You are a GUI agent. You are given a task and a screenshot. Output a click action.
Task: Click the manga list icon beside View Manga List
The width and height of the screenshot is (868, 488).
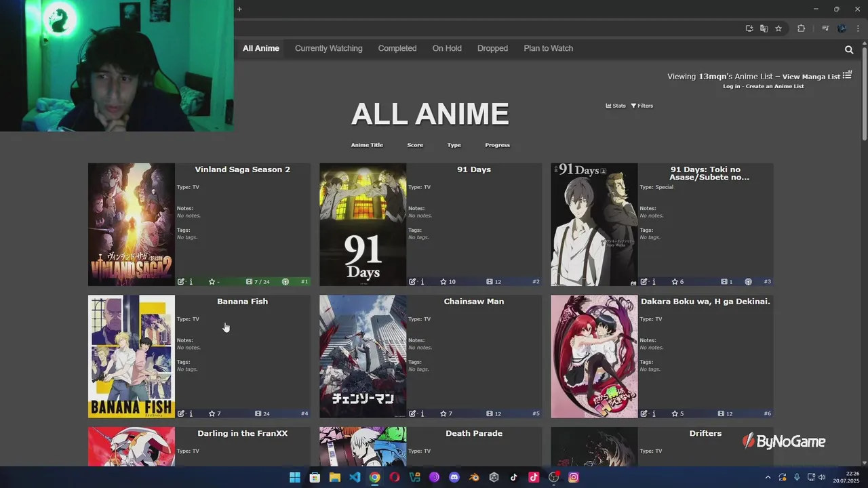point(847,75)
